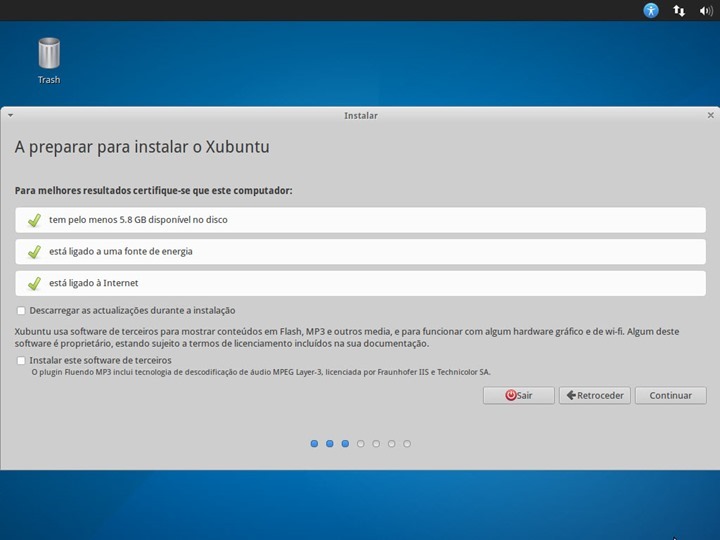The image size is (720, 540).
Task: Select the 'está ligado a uma fonte de energia' text
Action: click(121, 252)
